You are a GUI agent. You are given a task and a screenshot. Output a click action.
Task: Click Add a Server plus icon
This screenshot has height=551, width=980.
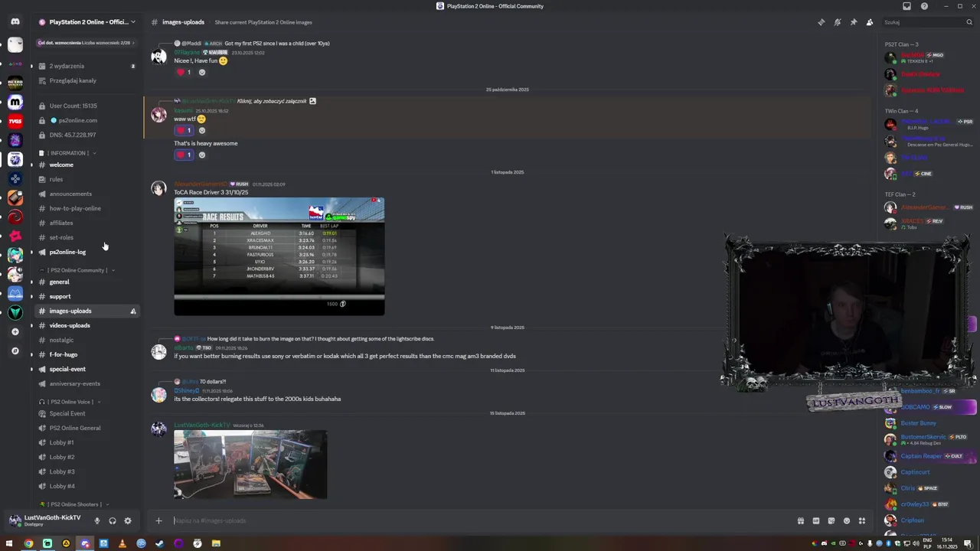(x=15, y=331)
